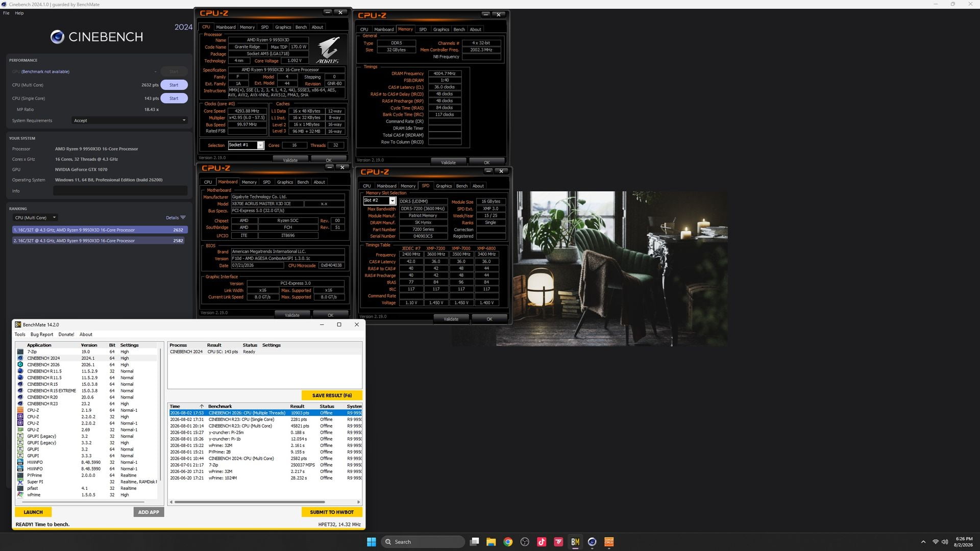
Task: Click the BenchMate window title icon
Action: (18, 324)
